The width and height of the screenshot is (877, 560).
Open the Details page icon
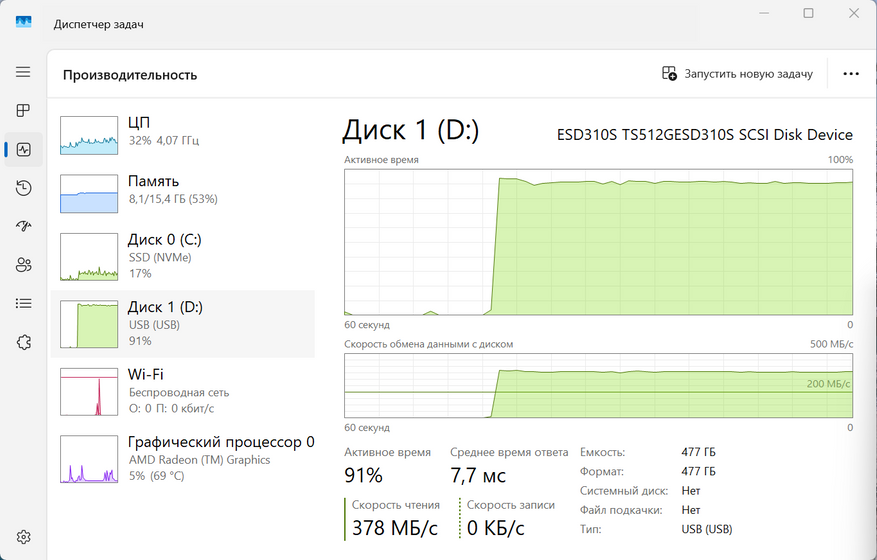coord(23,303)
